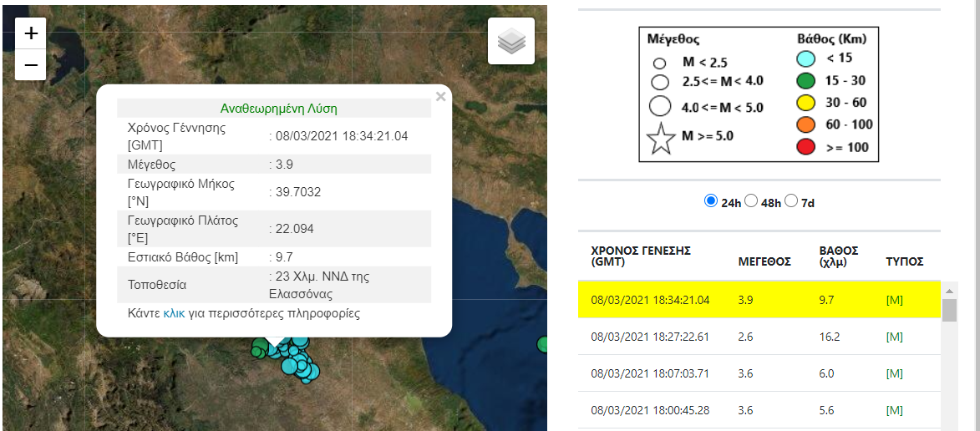
Task: Open [M] link of highlighted 18:34:21 event
Action: 894,300
